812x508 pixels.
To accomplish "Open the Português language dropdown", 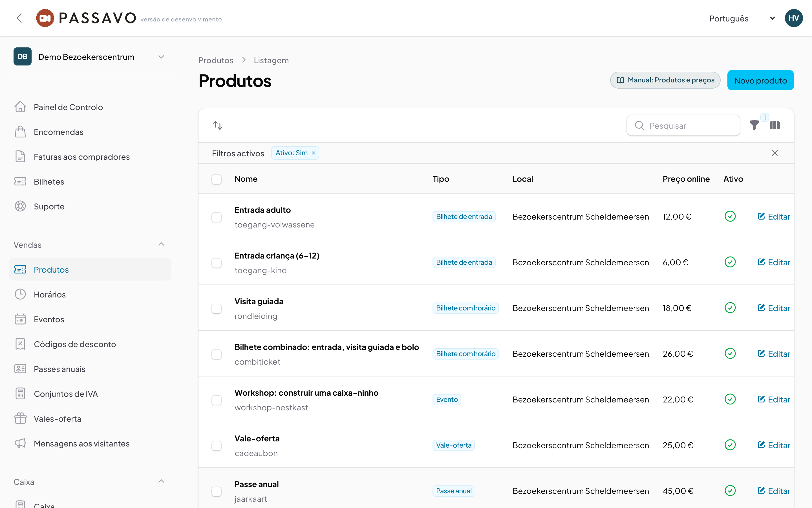I will (x=742, y=18).
